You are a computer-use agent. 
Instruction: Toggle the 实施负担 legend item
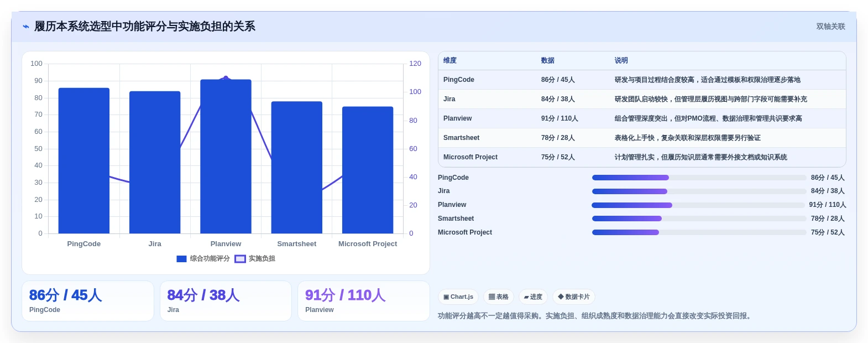[255, 258]
